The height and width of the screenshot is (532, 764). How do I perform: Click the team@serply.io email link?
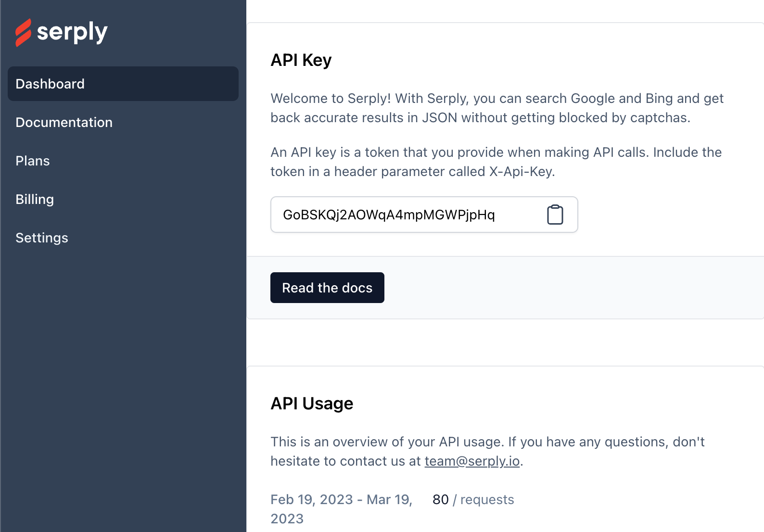click(x=471, y=461)
